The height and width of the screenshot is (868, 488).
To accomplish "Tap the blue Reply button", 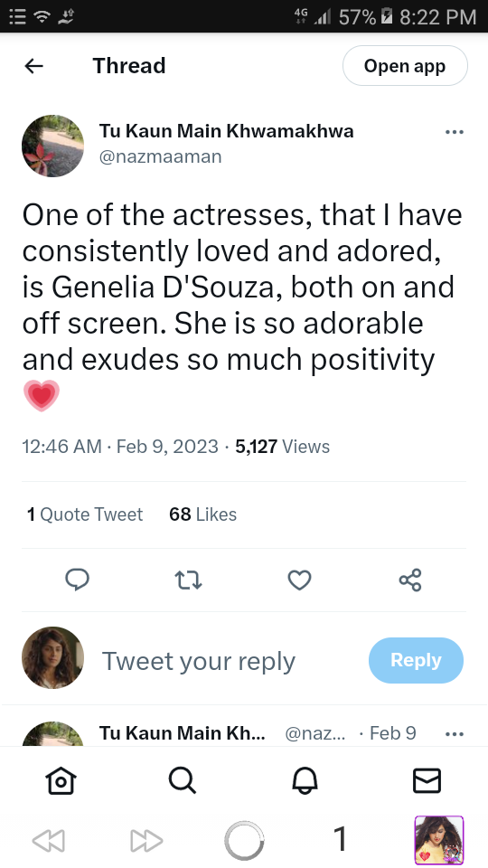I will click(x=416, y=660).
